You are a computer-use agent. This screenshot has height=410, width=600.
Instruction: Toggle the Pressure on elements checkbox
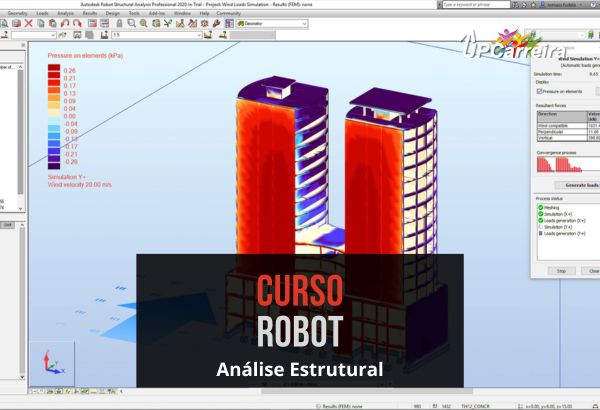pos(540,91)
